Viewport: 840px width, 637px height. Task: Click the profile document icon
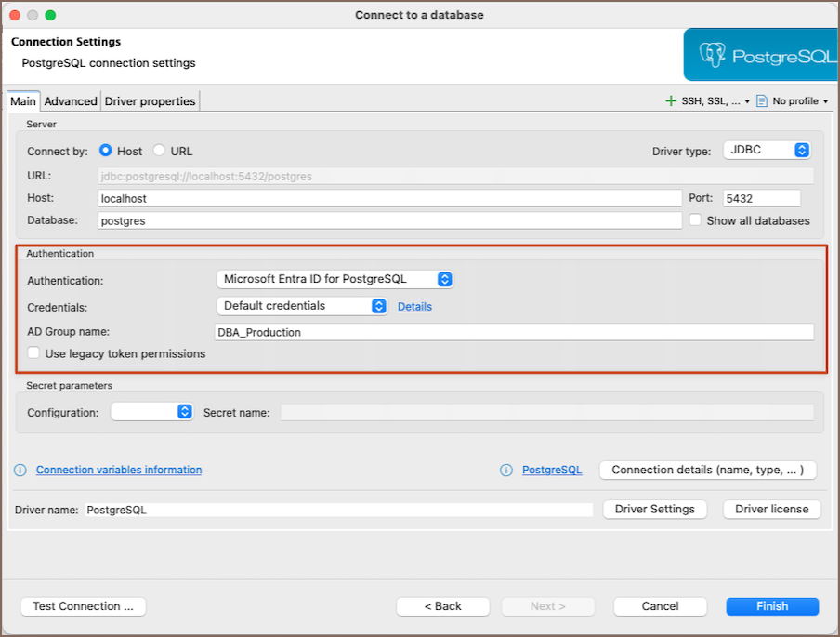coord(762,101)
